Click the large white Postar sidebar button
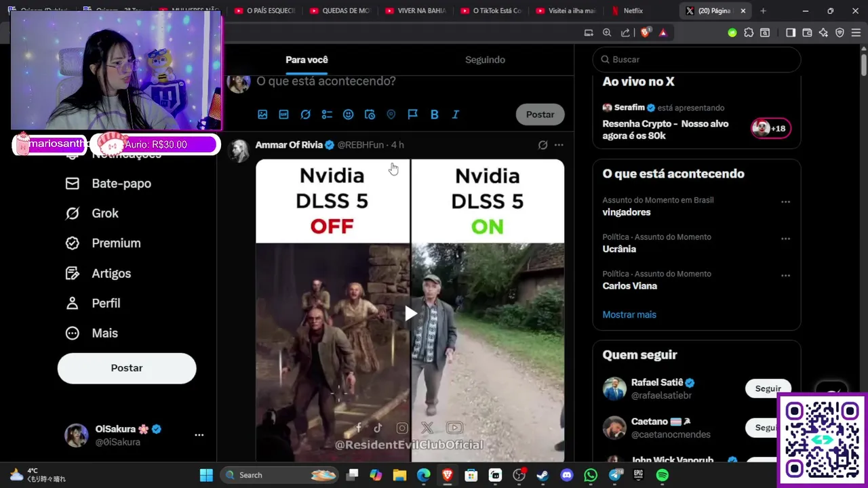This screenshot has height=488, width=868. 127,368
